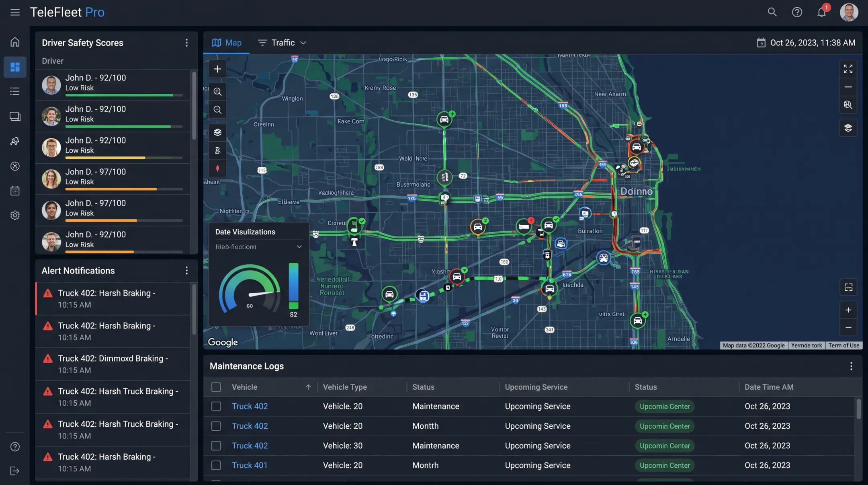
Task: Expand the Traffic dropdown
Action: 282,43
